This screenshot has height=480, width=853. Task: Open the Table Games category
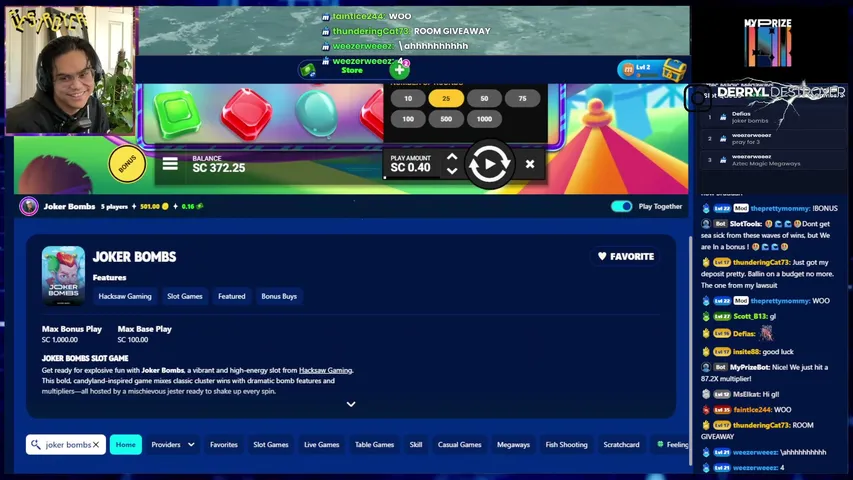374,445
